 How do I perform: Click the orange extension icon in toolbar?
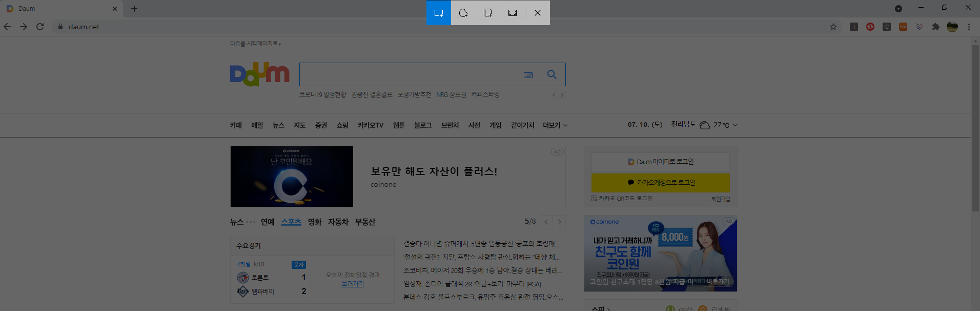tap(903, 27)
